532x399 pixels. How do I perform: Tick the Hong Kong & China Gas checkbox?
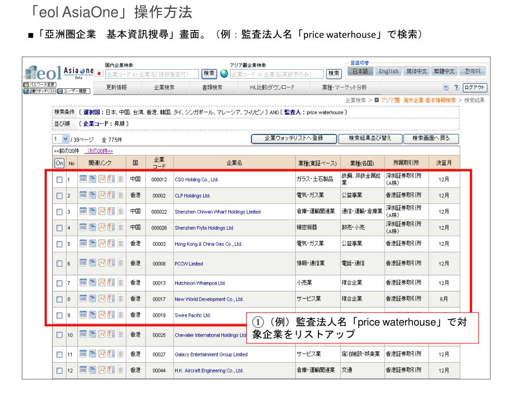tap(60, 244)
